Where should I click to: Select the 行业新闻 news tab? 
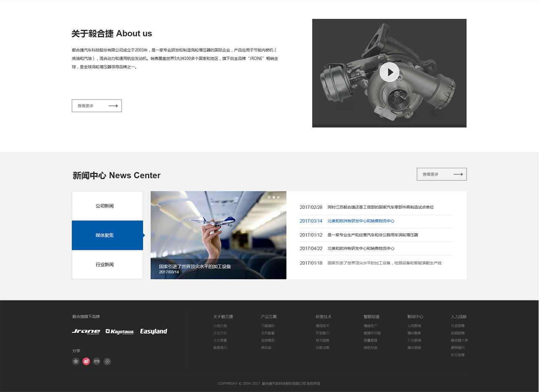pyautogui.click(x=105, y=265)
